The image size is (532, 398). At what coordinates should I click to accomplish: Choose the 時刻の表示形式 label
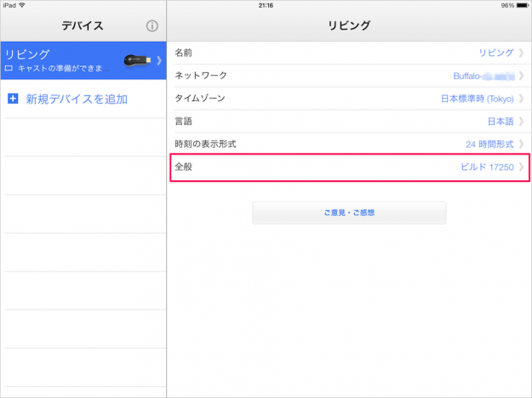205,145
